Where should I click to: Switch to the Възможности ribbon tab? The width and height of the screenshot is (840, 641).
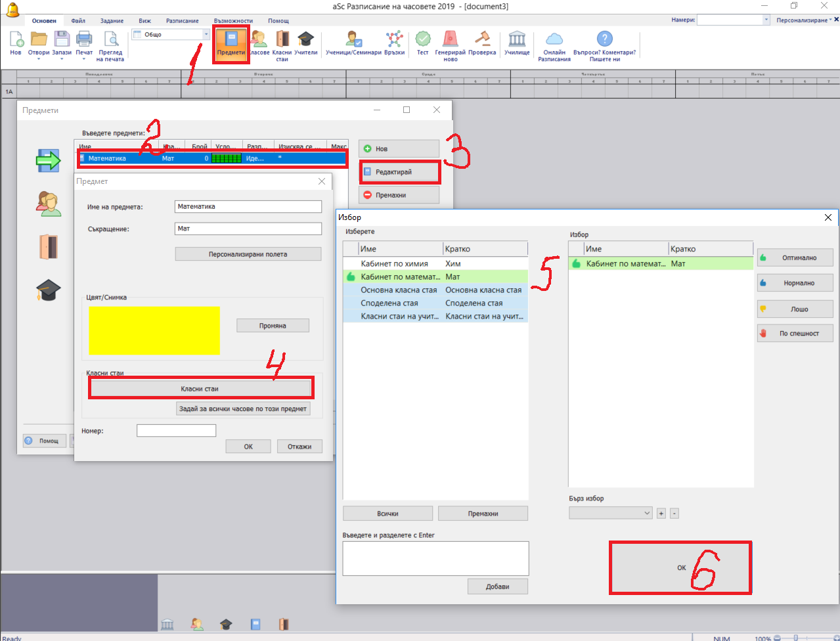pos(233,21)
